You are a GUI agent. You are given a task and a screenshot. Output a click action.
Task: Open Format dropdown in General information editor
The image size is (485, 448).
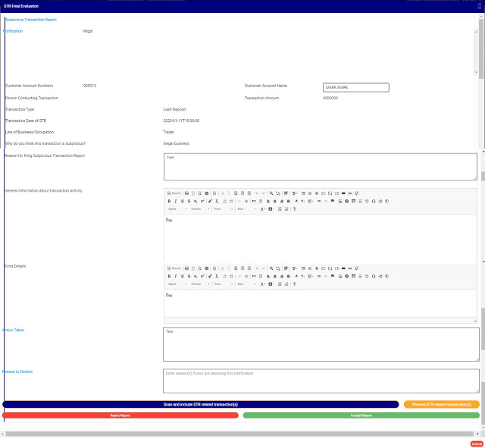pos(199,208)
